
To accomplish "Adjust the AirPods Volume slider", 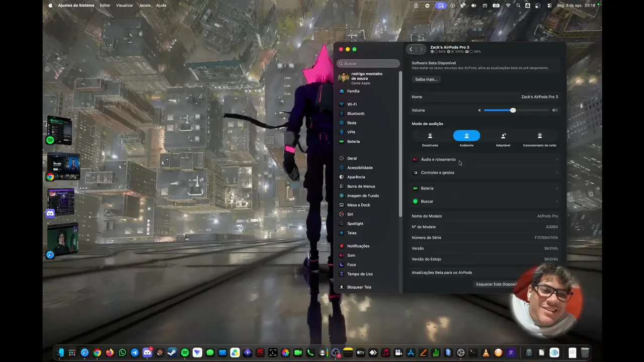I will click(517, 110).
